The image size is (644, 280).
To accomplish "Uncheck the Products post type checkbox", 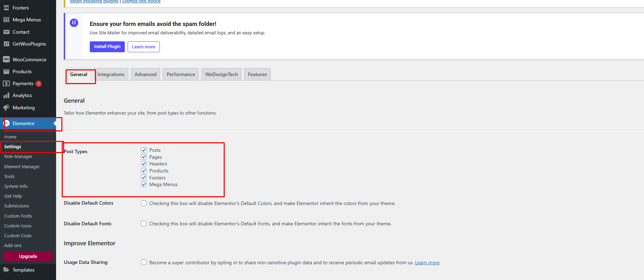I will point(144,171).
